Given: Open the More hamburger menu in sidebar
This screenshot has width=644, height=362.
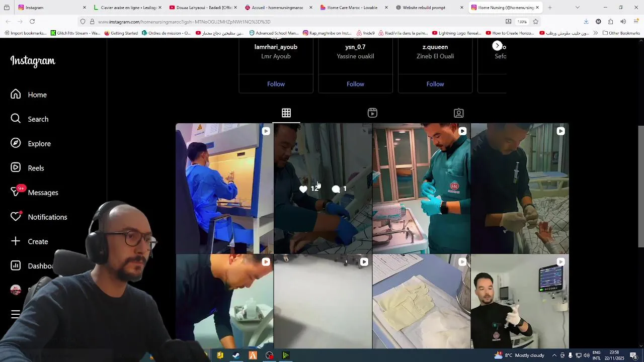Looking at the screenshot, I should 16,314.
